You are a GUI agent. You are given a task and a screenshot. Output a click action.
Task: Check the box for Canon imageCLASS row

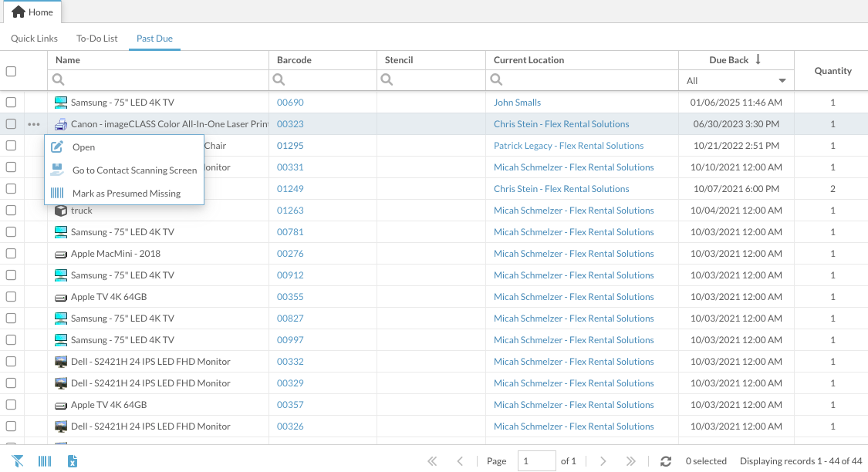point(11,124)
